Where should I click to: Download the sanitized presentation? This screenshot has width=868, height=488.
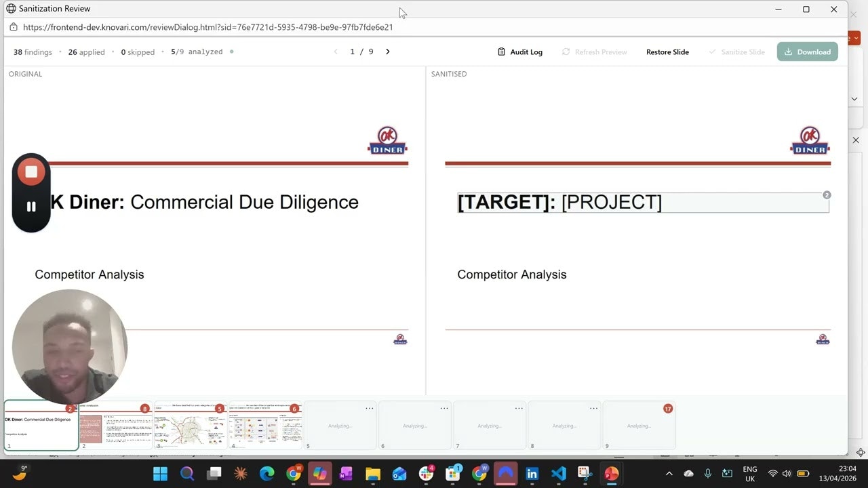tap(807, 52)
